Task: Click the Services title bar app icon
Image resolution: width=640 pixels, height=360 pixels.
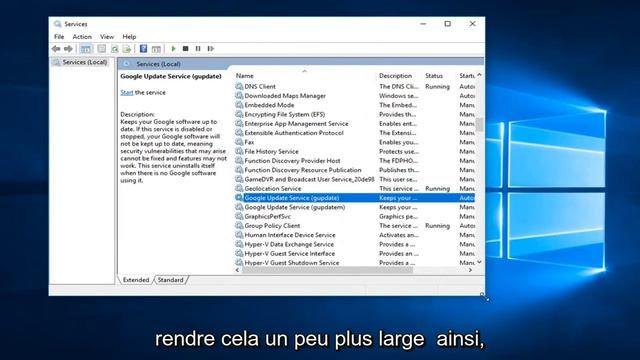Action: (58, 24)
